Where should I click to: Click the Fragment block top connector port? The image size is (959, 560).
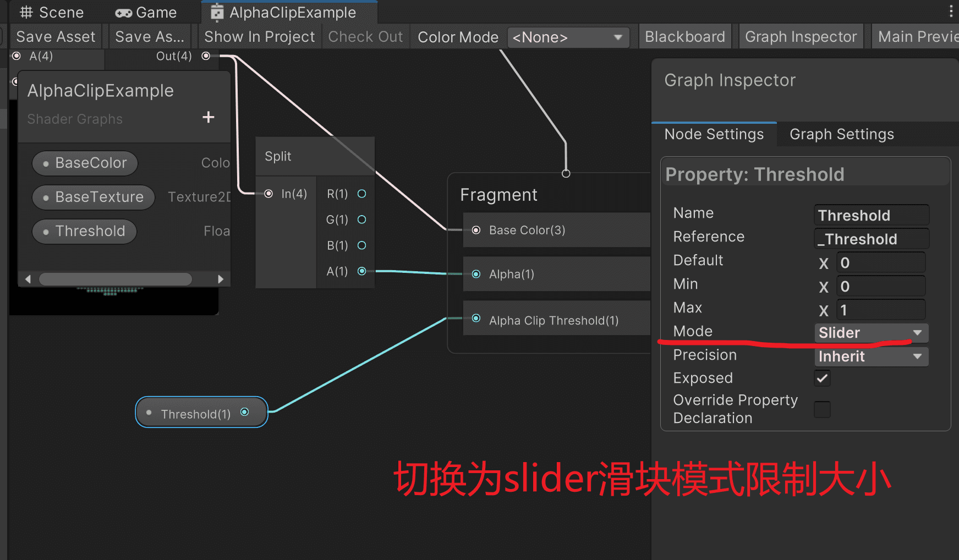(x=566, y=173)
